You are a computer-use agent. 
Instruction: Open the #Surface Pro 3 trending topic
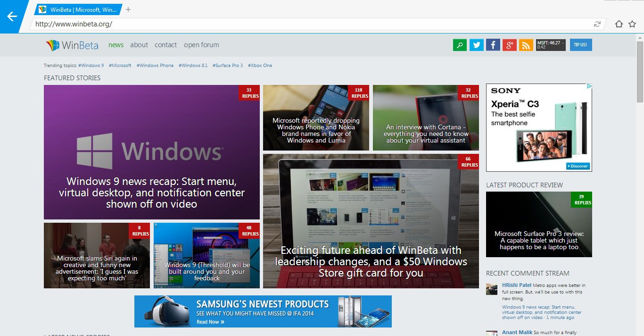coord(228,66)
